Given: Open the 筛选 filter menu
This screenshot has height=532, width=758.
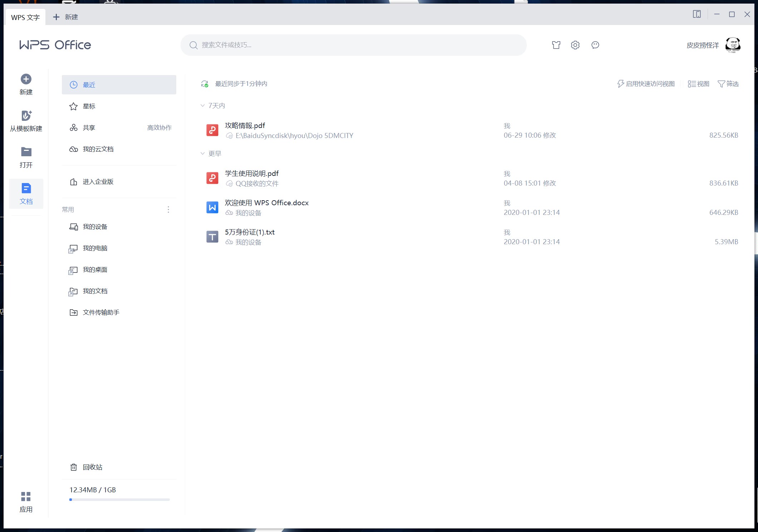Looking at the screenshot, I should point(728,84).
